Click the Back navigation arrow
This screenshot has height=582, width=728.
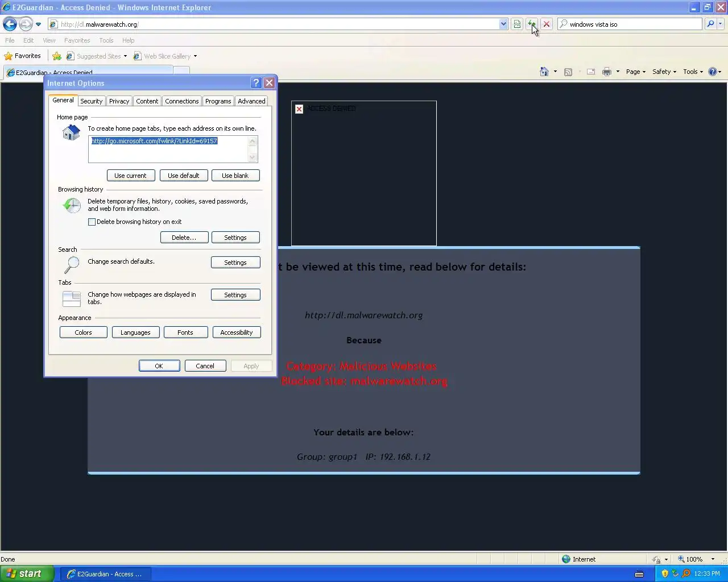coord(10,24)
